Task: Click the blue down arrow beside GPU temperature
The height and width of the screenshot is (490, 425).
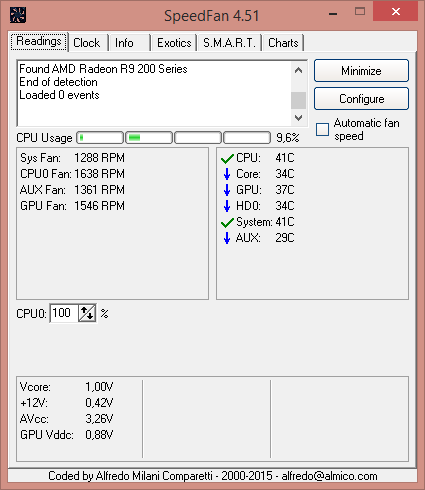Action: tap(227, 190)
